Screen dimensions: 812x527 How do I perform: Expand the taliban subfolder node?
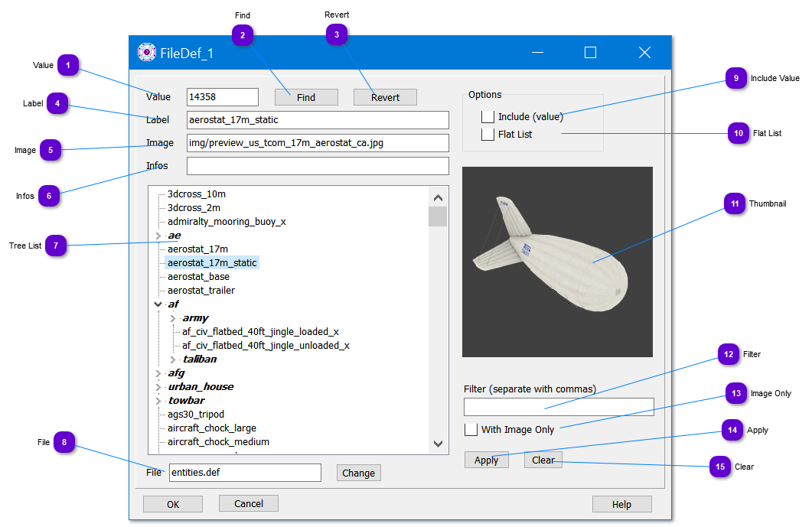(173, 359)
